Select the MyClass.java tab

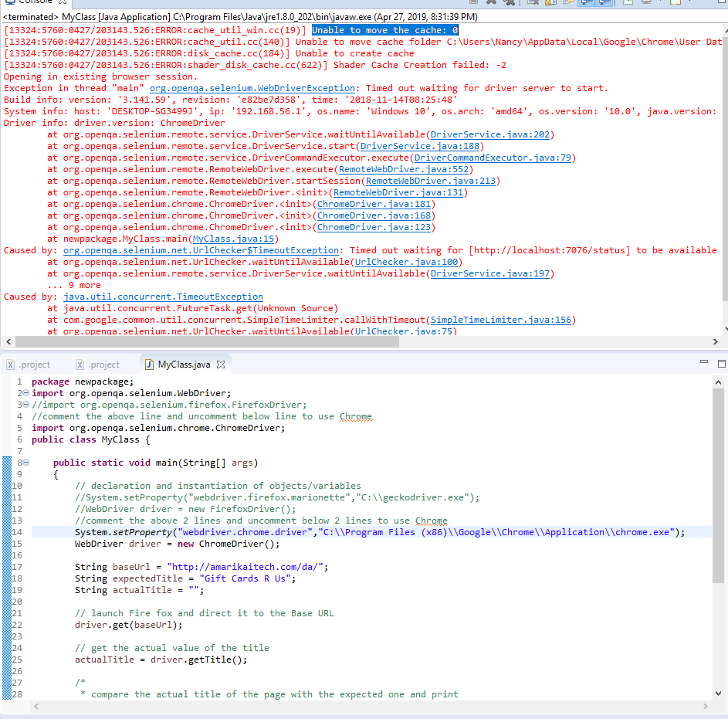click(185, 365)
